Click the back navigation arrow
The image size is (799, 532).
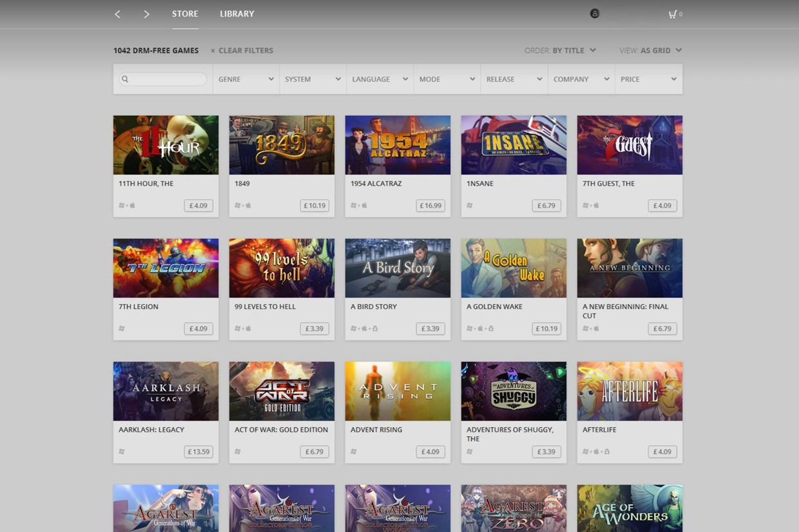point(117,14)
